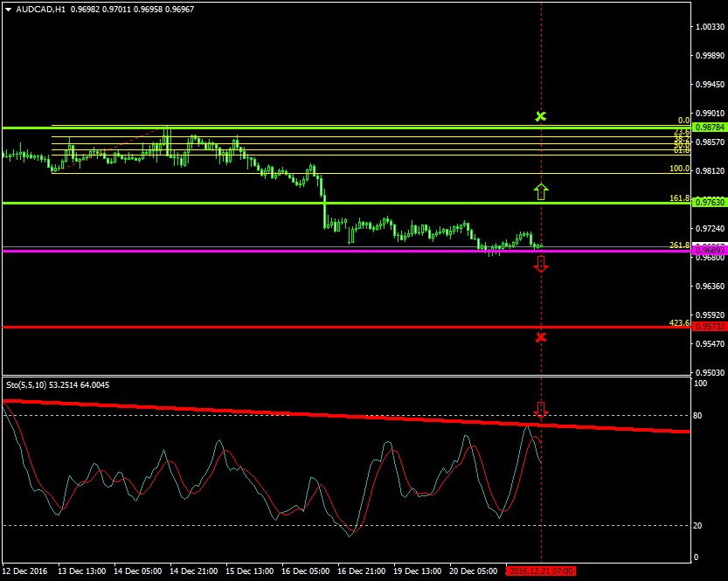Click the green 0.97630 price tag
Image resolution: width=728 pixels, height=581 pixels.
pyautogui.click(x=710, y=203)
